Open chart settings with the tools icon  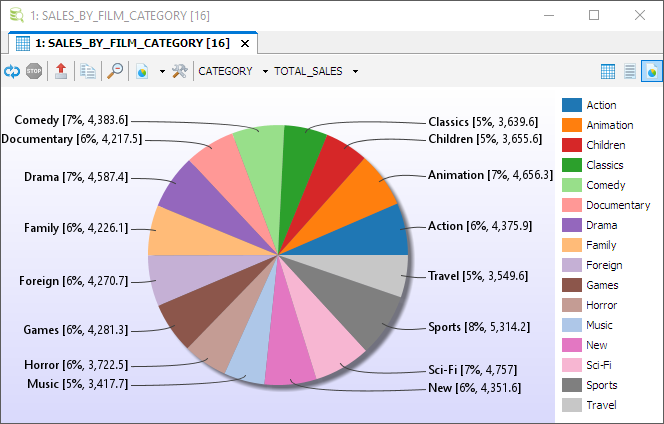180,71
